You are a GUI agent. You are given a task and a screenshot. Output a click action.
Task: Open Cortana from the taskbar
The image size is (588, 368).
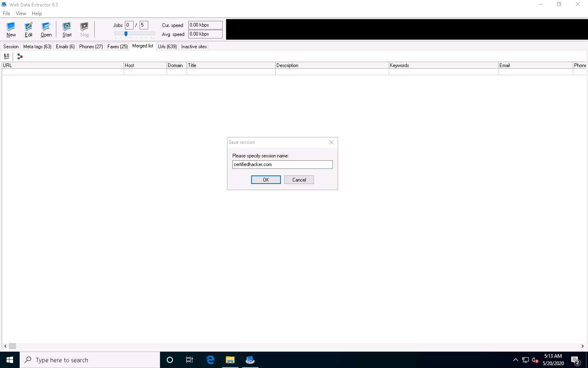point(170,360)
